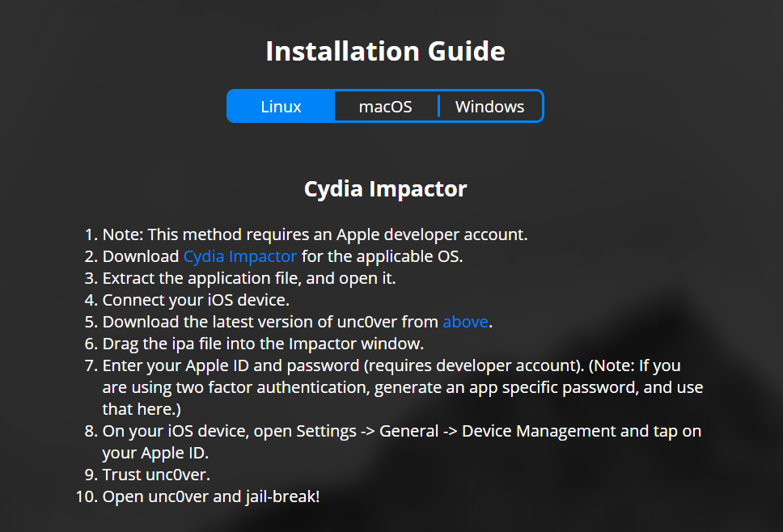Switch to the Linux tab
783x532 pixels.
click(x=281, y=107)
